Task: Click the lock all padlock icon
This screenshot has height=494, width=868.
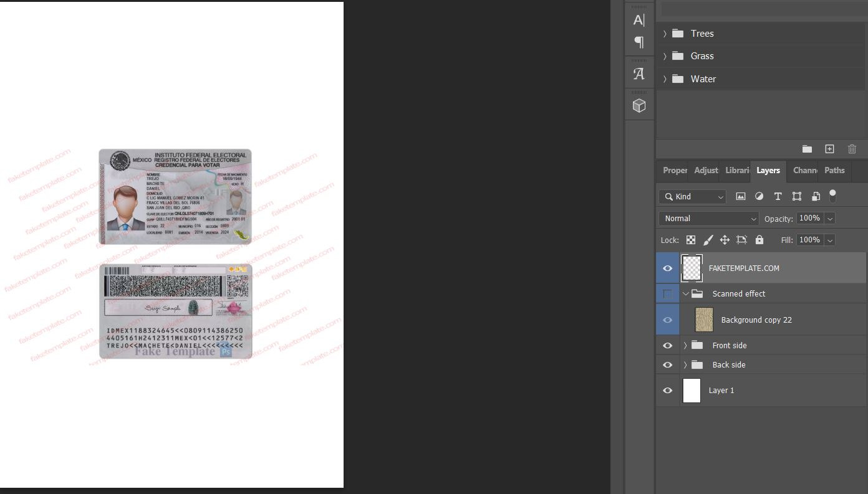Action: 759,240
